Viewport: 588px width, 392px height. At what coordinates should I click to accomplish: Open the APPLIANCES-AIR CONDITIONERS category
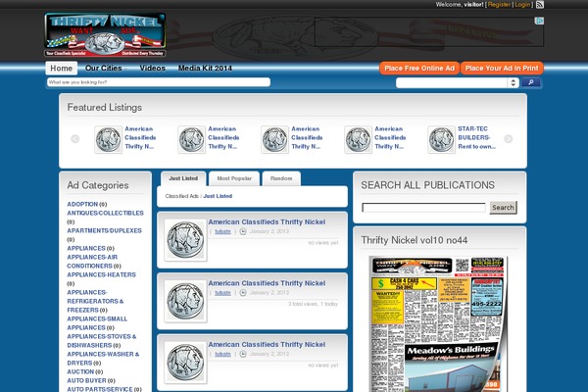tap(92, 262)
